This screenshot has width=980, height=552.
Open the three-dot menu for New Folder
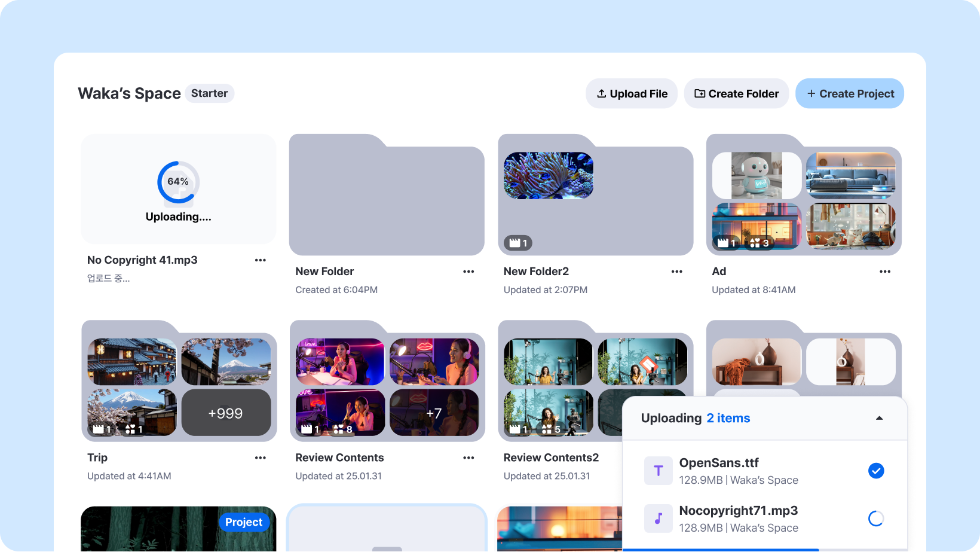[468, 272]
